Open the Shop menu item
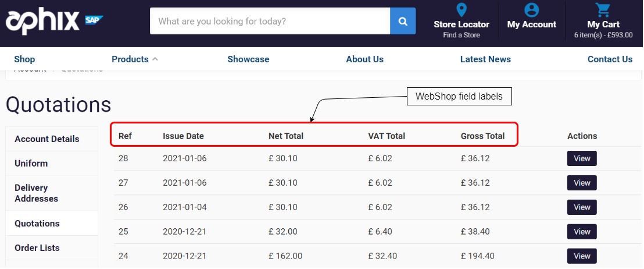Image resolution: width=644 pixels, height=269 pixels. tap(24, 59)
